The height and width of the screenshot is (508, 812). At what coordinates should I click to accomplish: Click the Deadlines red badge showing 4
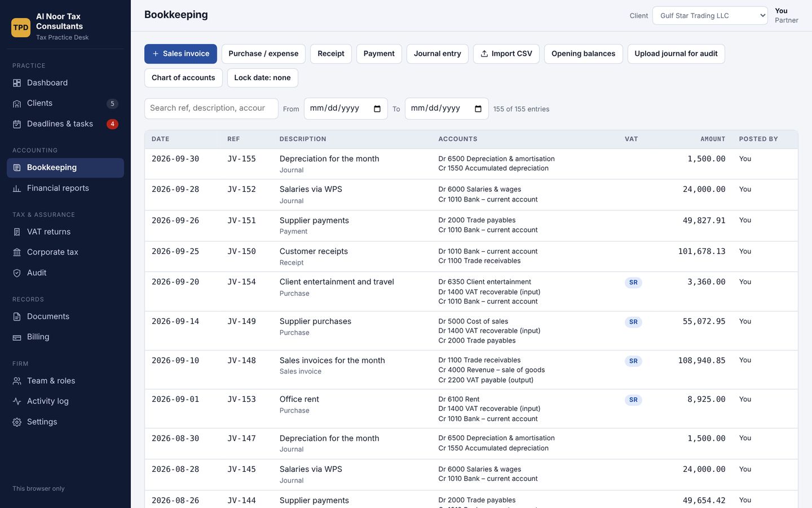click(112, 124)
